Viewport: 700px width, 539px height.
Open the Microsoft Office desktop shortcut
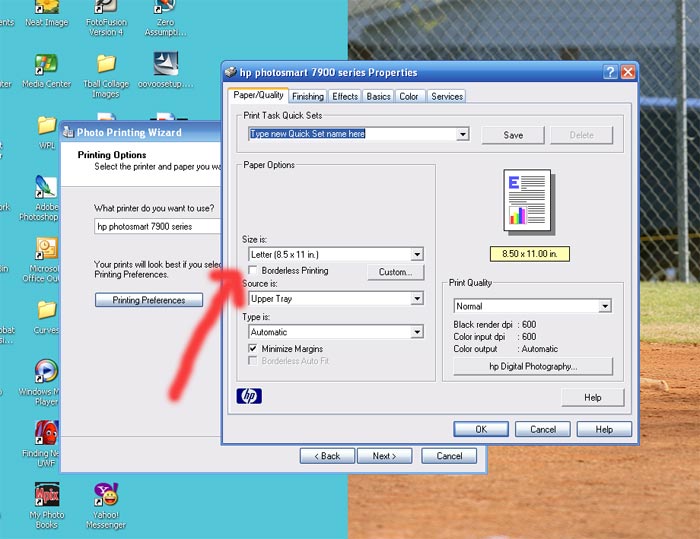(x=46, y=249)
